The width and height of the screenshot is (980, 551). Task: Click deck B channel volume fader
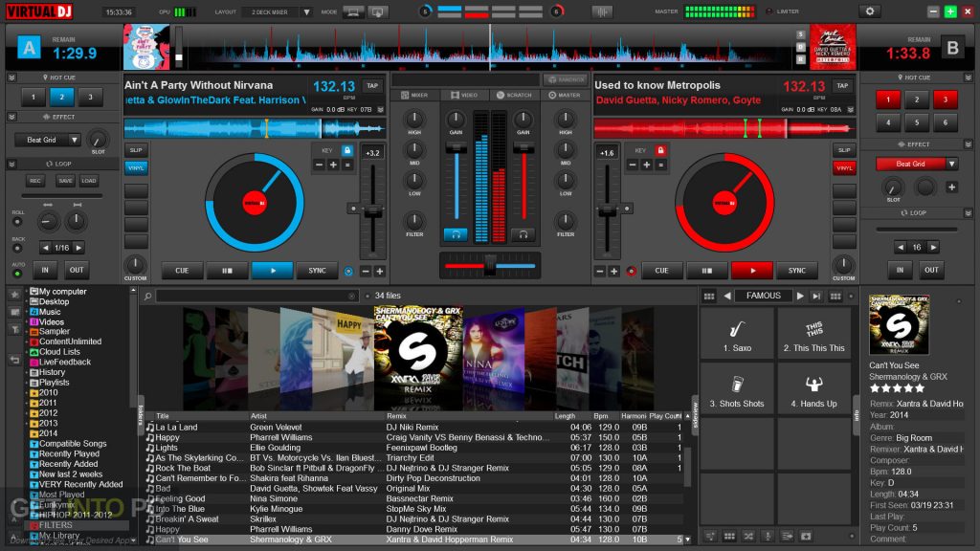click(x=523, y=148)
